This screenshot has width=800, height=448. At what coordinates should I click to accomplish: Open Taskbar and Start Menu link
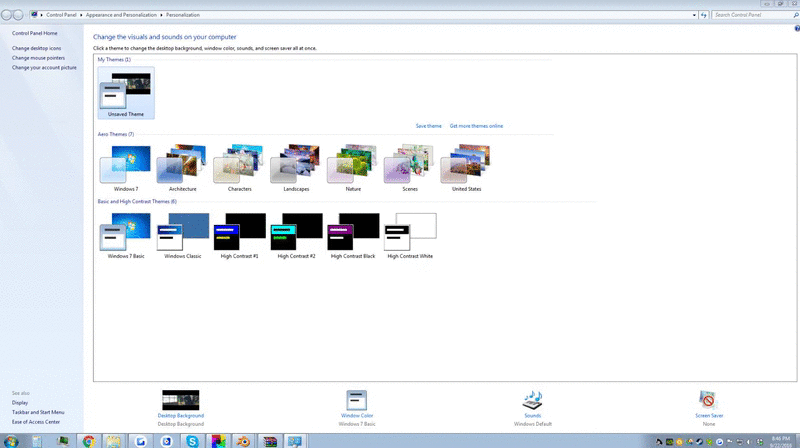[x=38, y=412]
